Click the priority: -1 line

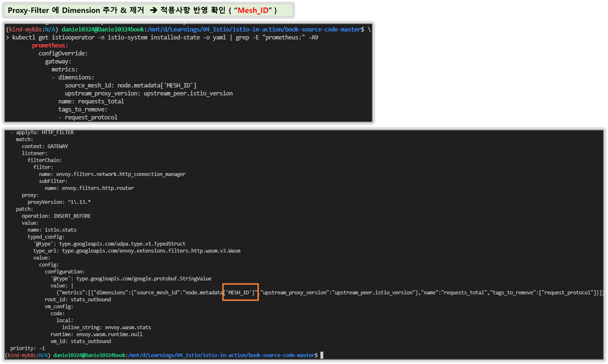[27, 348]
